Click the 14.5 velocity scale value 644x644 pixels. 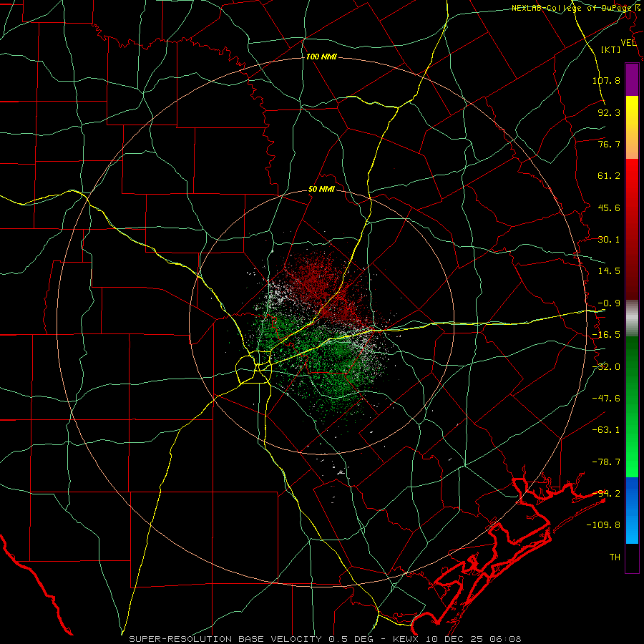pos(609,271)
